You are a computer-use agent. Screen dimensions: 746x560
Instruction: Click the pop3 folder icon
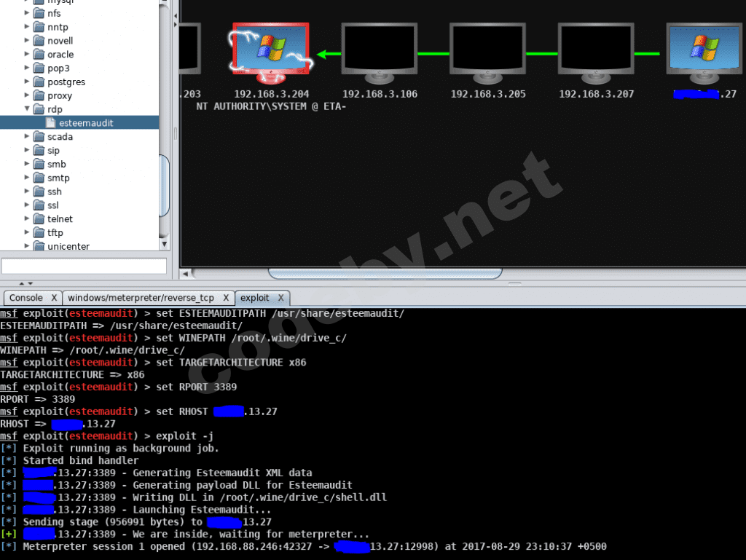pos(39,68)
